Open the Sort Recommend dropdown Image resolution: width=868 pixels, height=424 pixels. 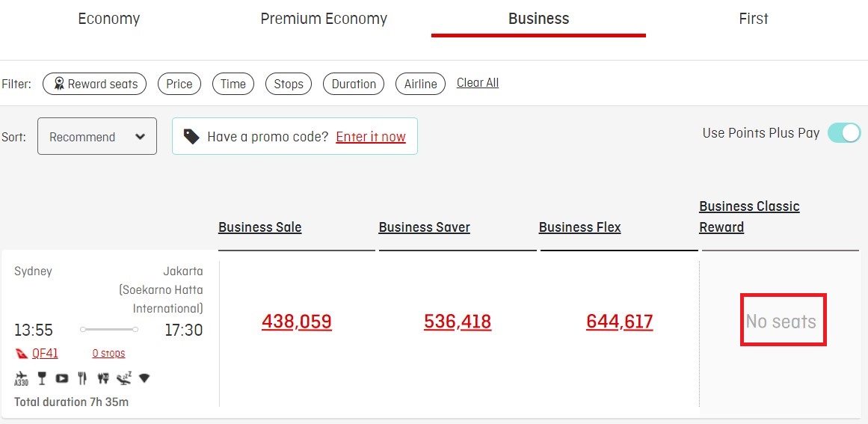coord(97,136)
